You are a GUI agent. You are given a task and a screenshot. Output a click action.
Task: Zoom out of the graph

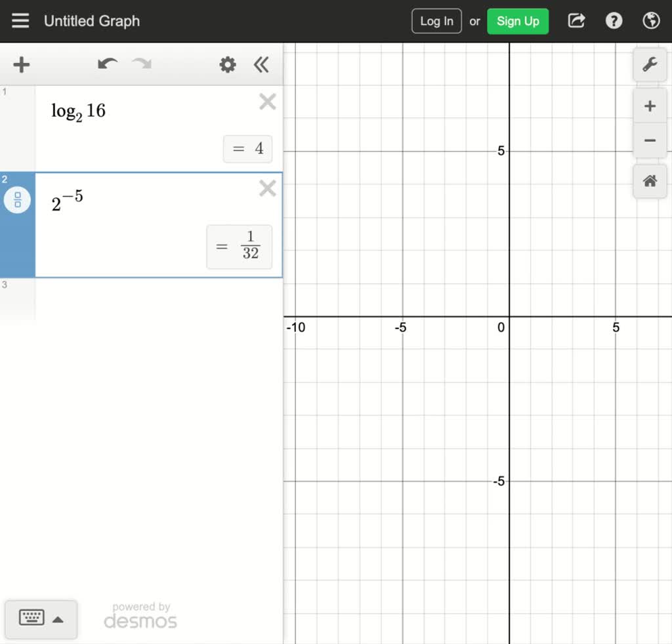[650, 140]
